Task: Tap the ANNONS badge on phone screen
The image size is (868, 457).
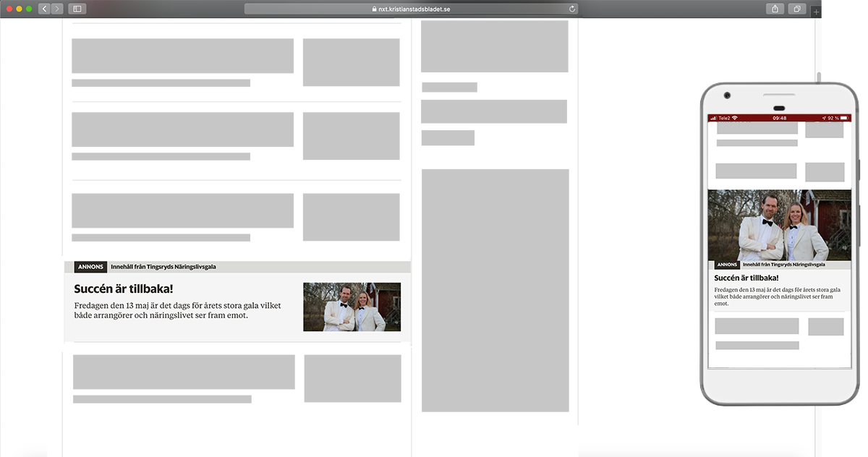Action: [x=727, y=265]
